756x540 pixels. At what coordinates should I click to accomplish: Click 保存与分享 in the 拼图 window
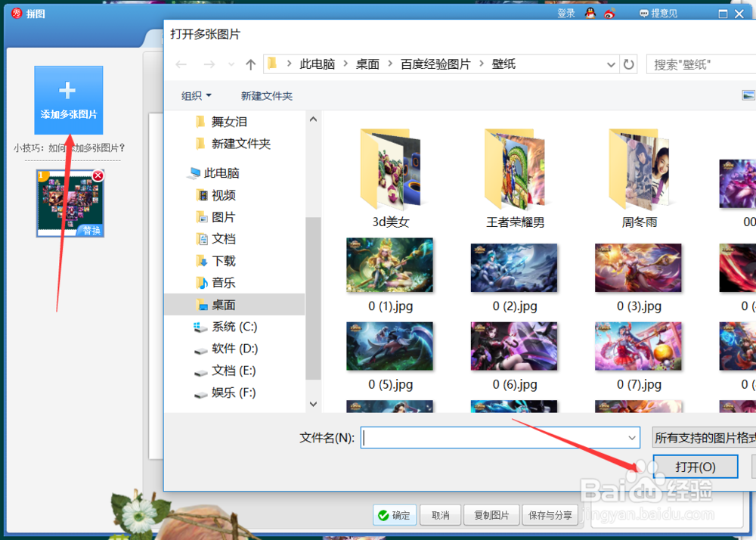(550, 515)
